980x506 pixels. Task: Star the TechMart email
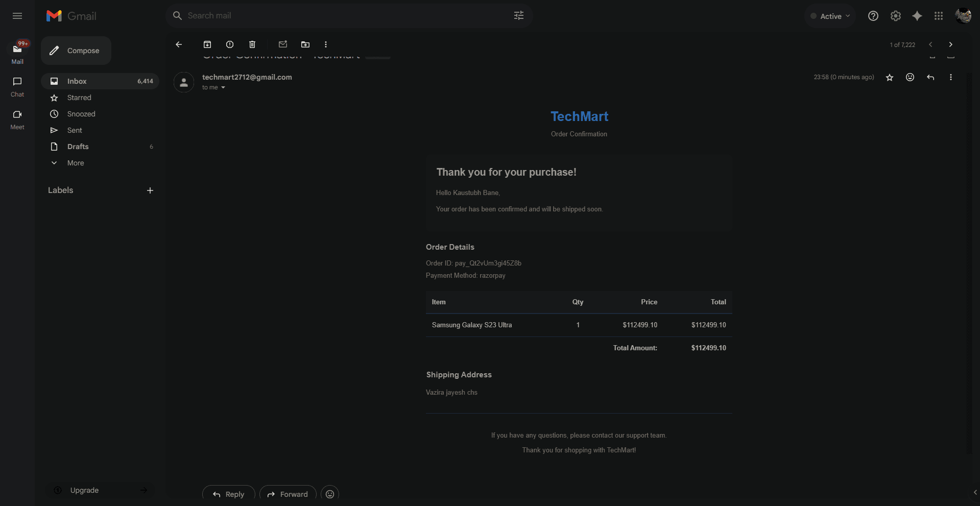tap(890, 77)
